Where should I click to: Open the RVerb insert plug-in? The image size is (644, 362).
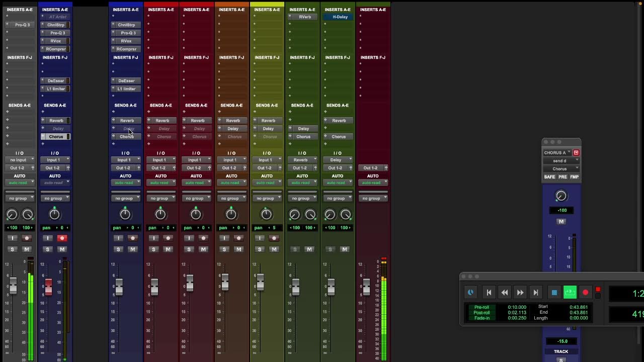point(305,17)
